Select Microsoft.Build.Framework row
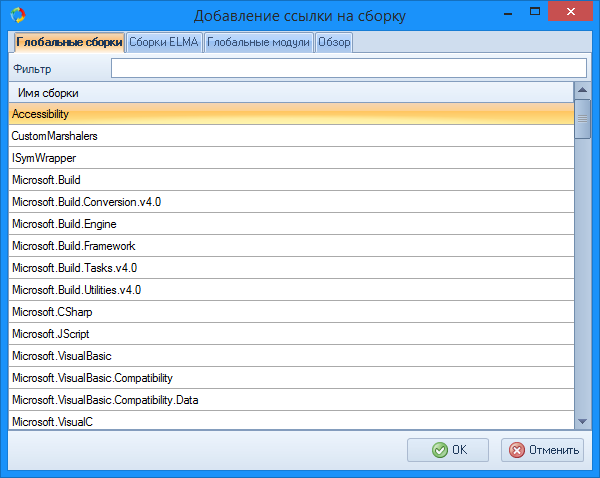600x478 pixels. pyautogui.click(x=291, y=246)
